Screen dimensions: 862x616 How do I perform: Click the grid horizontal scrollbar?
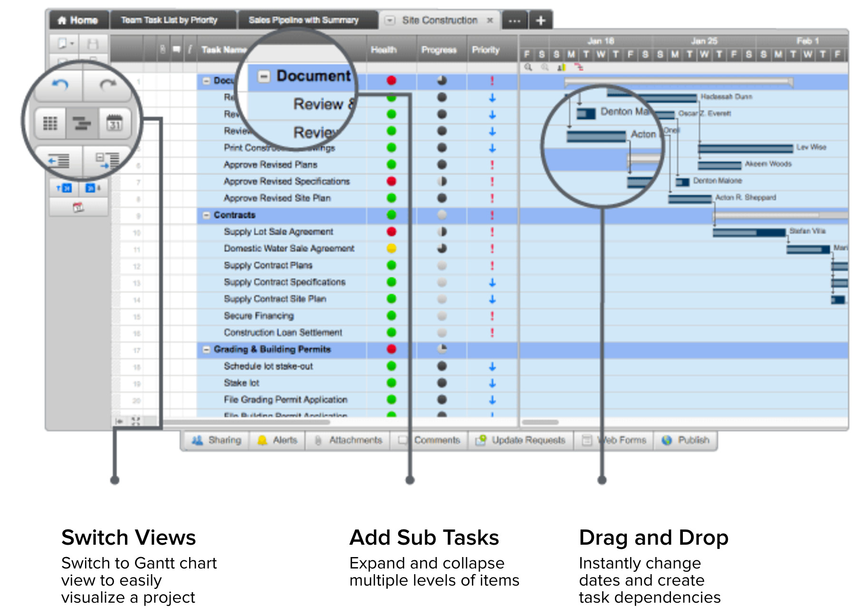coord(245,422)
